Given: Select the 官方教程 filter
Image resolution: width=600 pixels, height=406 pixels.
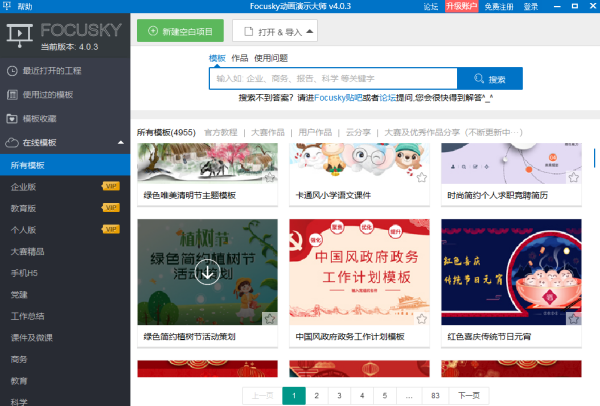Looking at the screenshot, I should tap(221, 132).
